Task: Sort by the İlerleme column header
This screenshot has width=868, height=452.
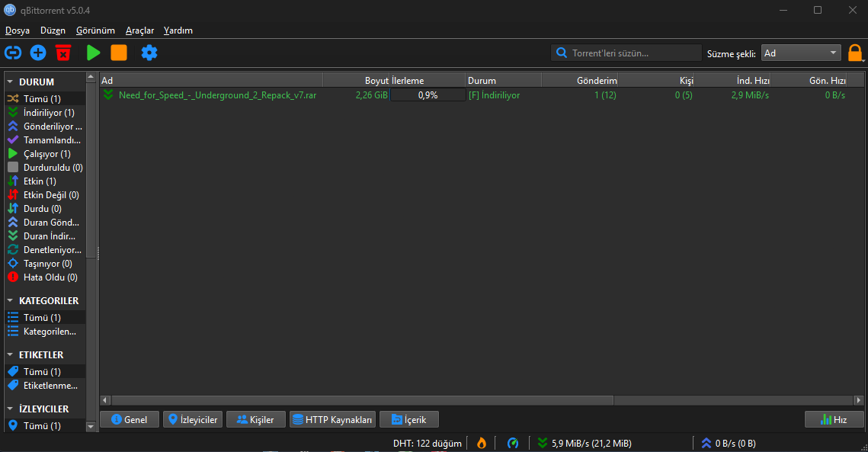Action: click(428, 80)
